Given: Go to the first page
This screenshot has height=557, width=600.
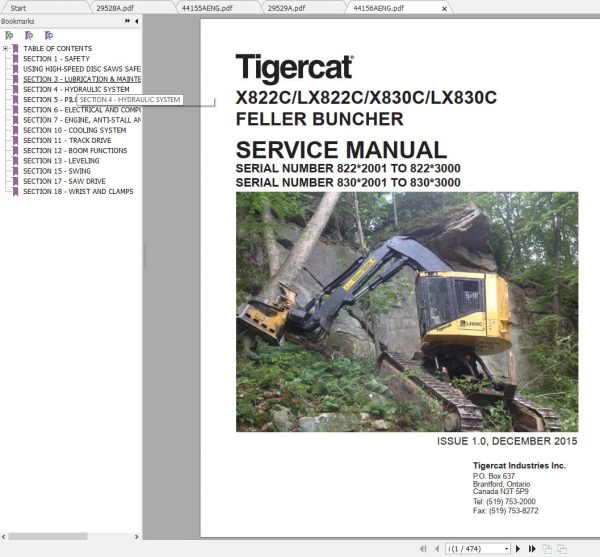Looking at the screenshot, I should tap(423, 549).
